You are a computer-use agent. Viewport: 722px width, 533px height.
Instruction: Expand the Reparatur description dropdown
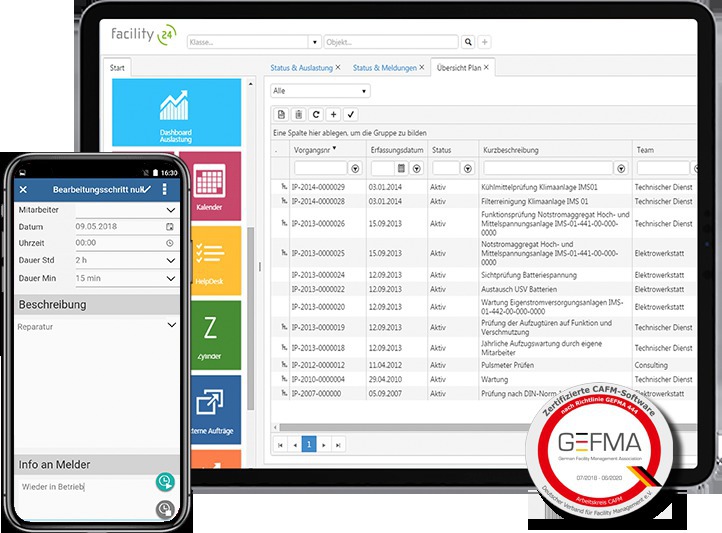[171, 325]
